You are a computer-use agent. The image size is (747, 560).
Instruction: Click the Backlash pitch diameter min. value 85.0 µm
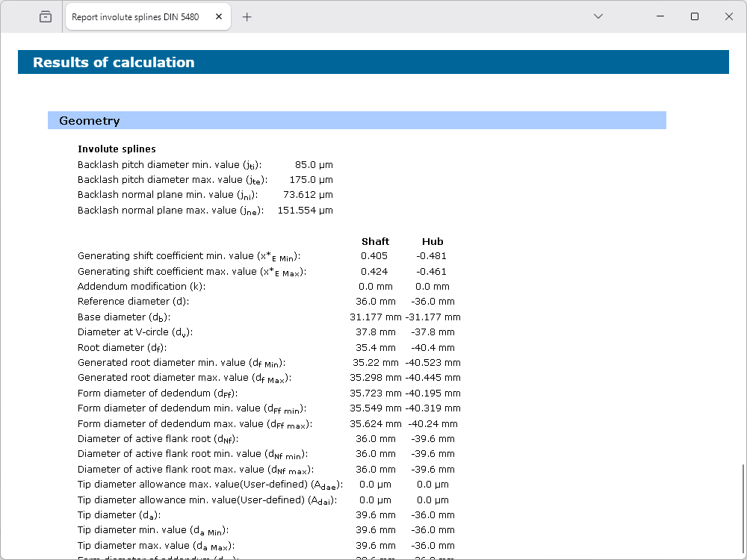pyautogui.click(x=314, y=164)
